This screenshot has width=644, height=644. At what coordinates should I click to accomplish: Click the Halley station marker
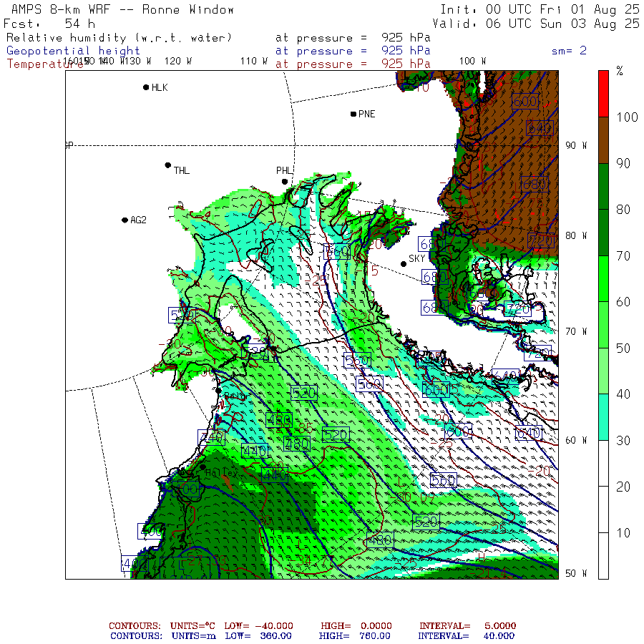(203, 467)
